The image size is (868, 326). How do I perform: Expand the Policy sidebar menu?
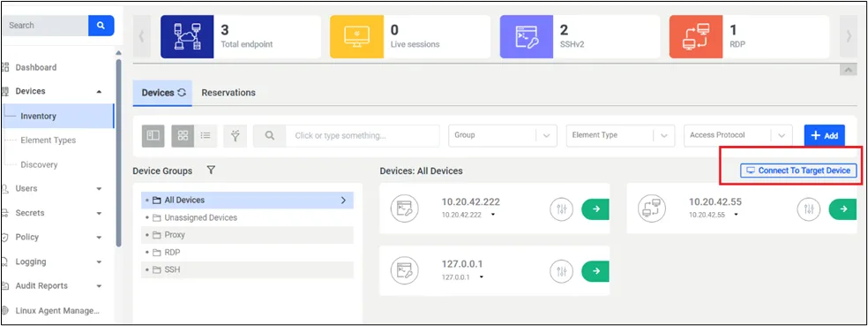[x=99, y=238]
